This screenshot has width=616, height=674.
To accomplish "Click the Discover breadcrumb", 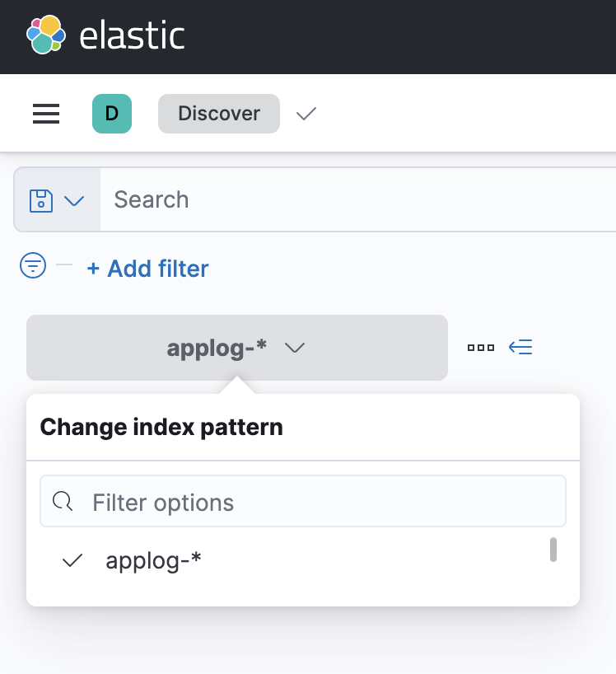I will (x=219, y=114).
